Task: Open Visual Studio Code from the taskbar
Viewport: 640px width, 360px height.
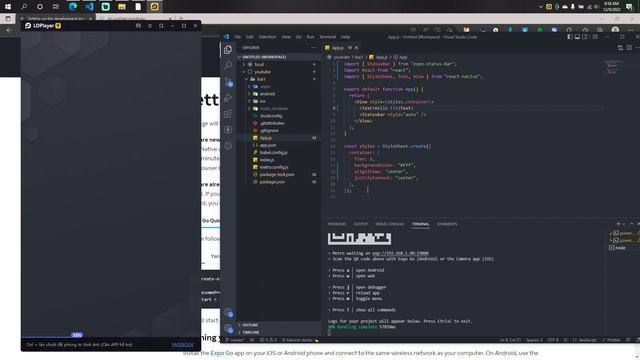Action: coord(89,7)
